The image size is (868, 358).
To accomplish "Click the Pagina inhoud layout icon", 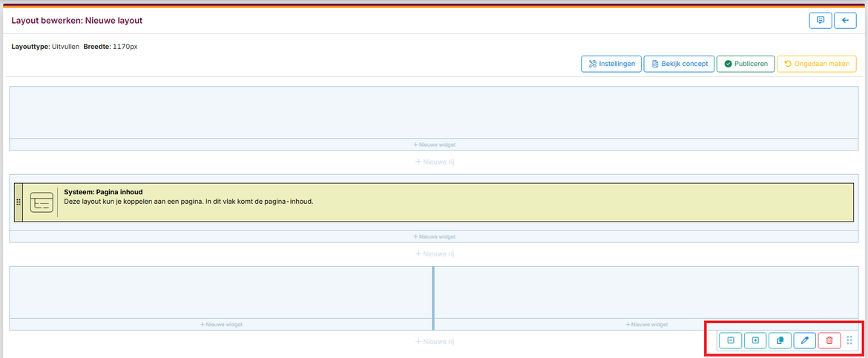I will [42, 202].
